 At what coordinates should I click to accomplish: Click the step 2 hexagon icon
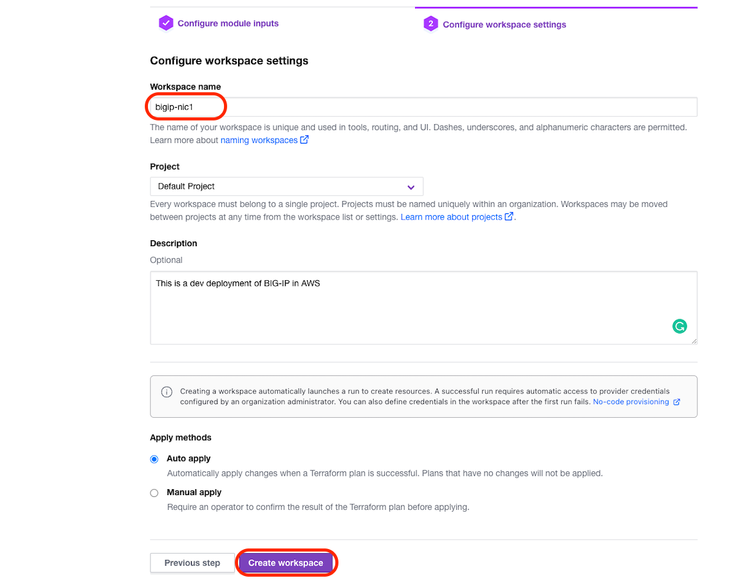point(430,24)
